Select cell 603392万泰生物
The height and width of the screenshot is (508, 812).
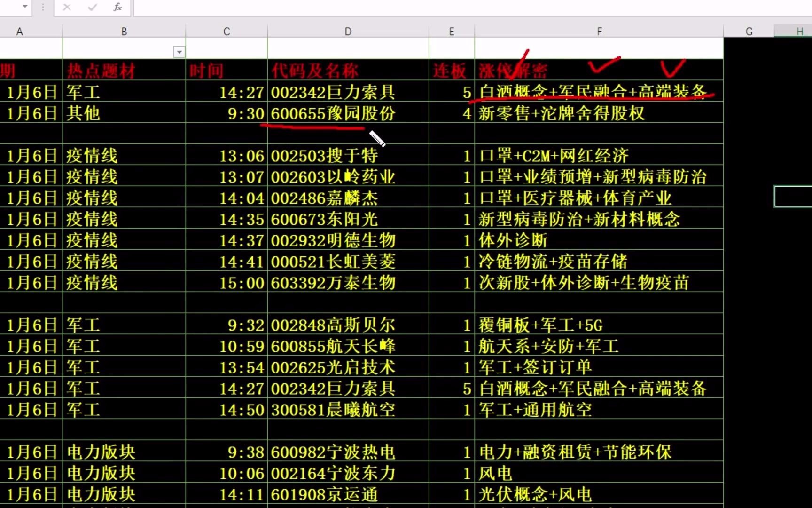(348, 282)
